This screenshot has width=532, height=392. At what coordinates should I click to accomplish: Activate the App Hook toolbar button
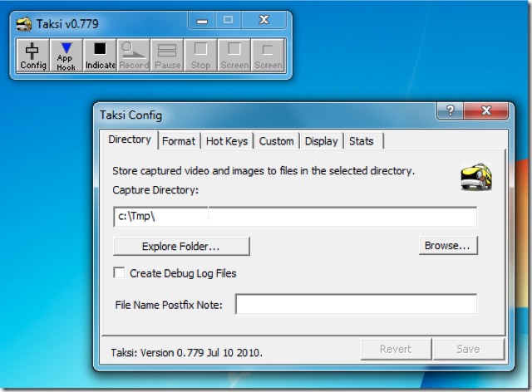point(66,56)
